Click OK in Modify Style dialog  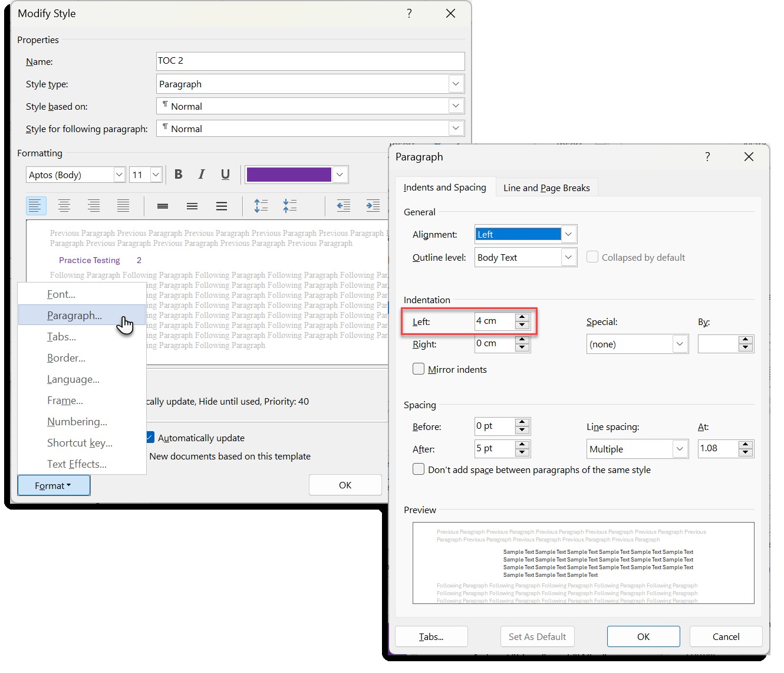click(345, 485)
